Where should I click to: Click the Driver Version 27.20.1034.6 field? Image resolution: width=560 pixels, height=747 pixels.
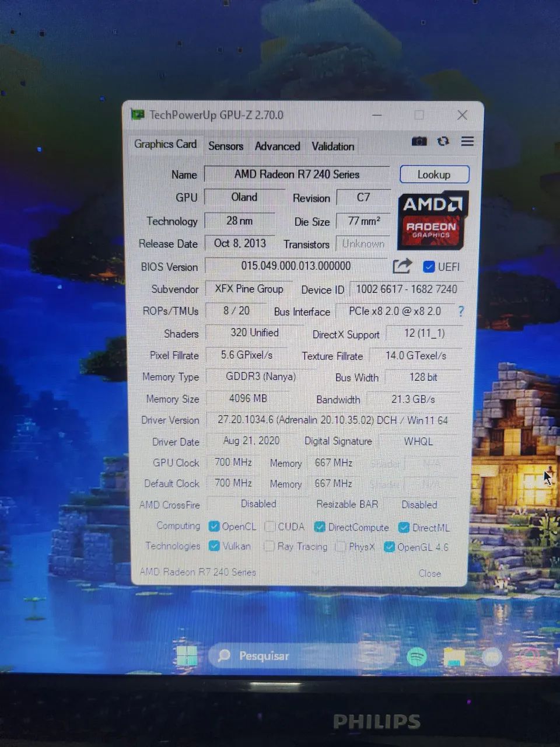pyautogui.click(x=333, y=420)
